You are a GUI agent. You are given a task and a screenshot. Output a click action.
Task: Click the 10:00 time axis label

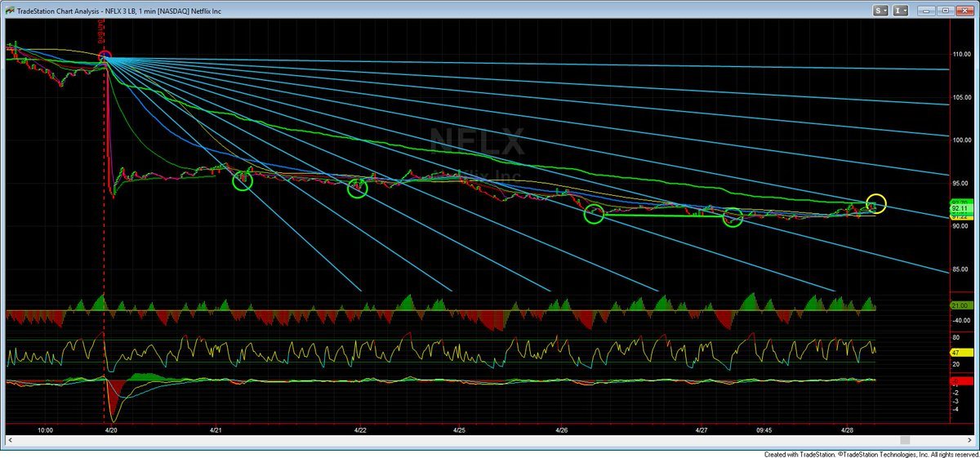(x=46, y=429)
